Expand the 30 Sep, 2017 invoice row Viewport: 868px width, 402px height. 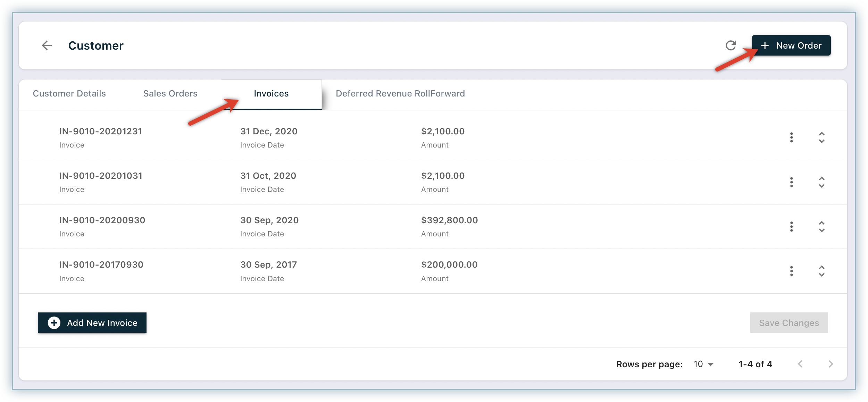(821, 271)
